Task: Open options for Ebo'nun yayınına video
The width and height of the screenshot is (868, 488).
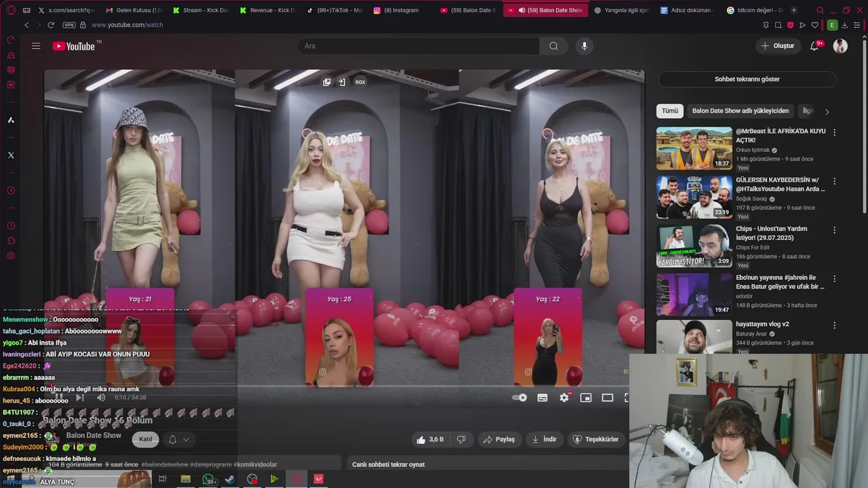Action: [835, 279]
